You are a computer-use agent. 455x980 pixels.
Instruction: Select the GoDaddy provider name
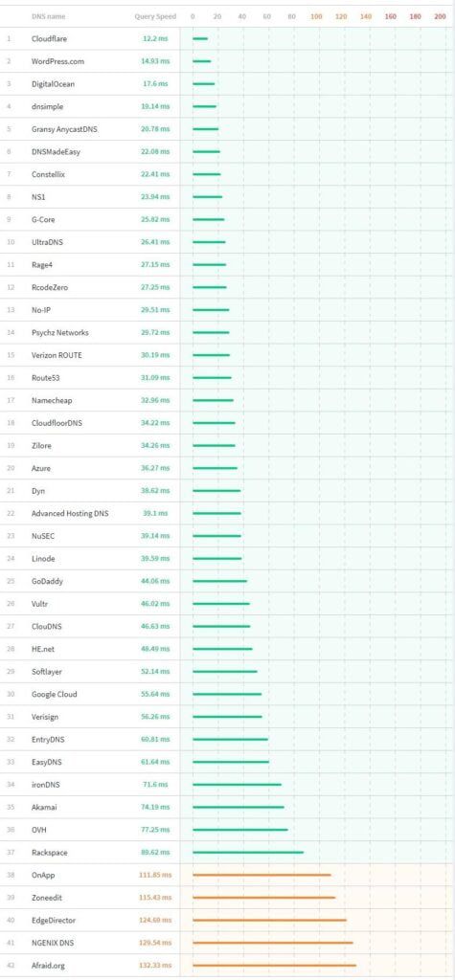(x=47, y=581)
